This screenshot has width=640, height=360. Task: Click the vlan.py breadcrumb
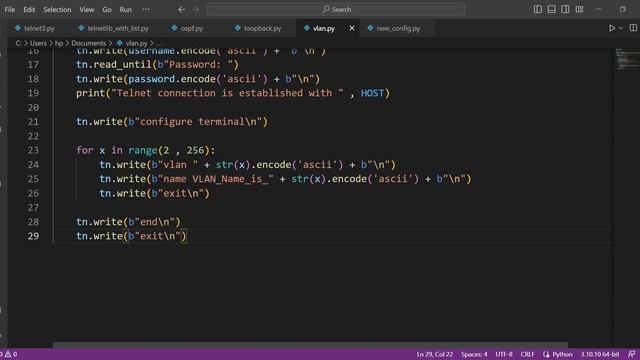click(x=136, y=43)
